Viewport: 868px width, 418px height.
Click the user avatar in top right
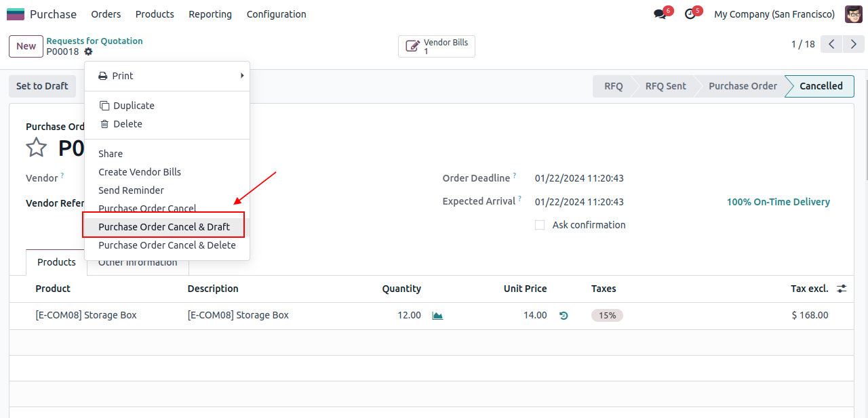[853, 14]
